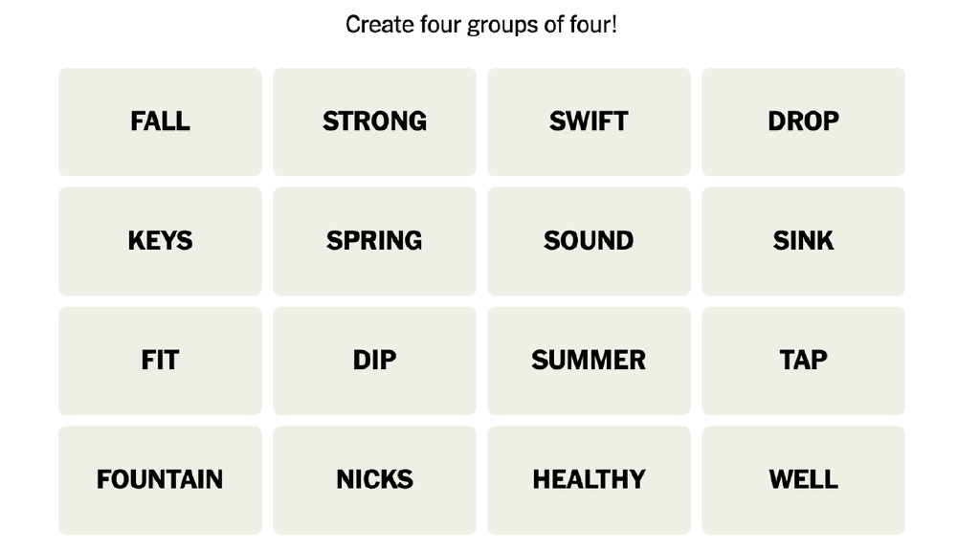The image size is (980, 551).
Task: Click the TAP tile
Action: coord(803,361)
